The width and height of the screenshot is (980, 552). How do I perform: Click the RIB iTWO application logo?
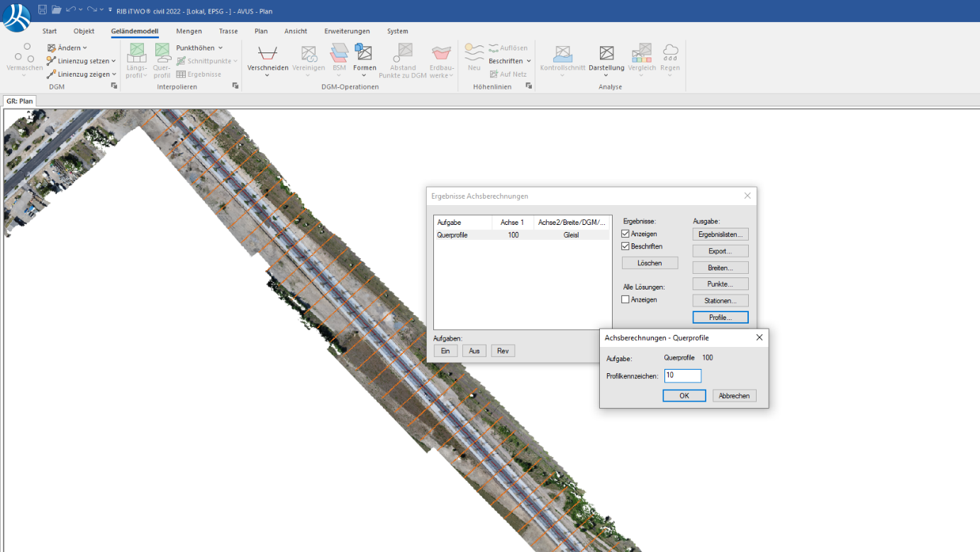[16, 17]
